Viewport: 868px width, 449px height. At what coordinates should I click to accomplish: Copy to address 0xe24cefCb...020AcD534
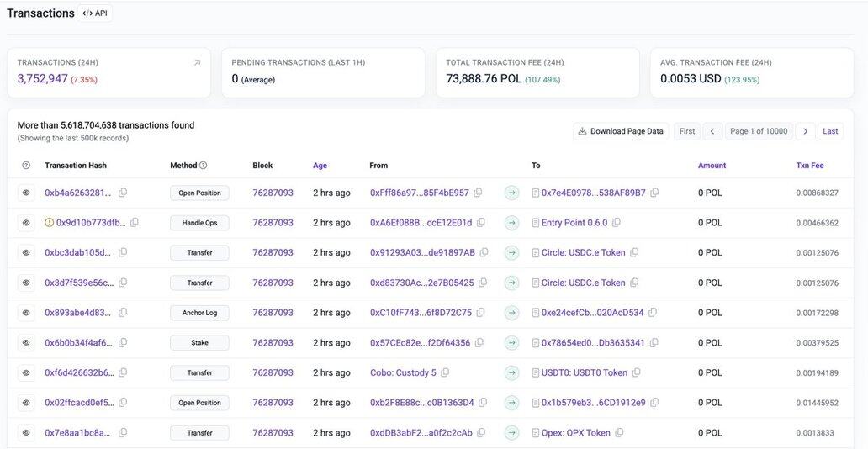tap(654, 312)
